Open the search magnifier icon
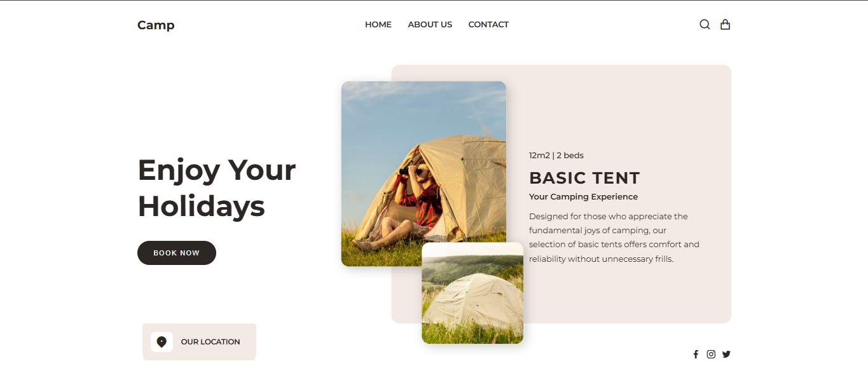The width and height of the screenshot is (868, 380). (705, 25)
